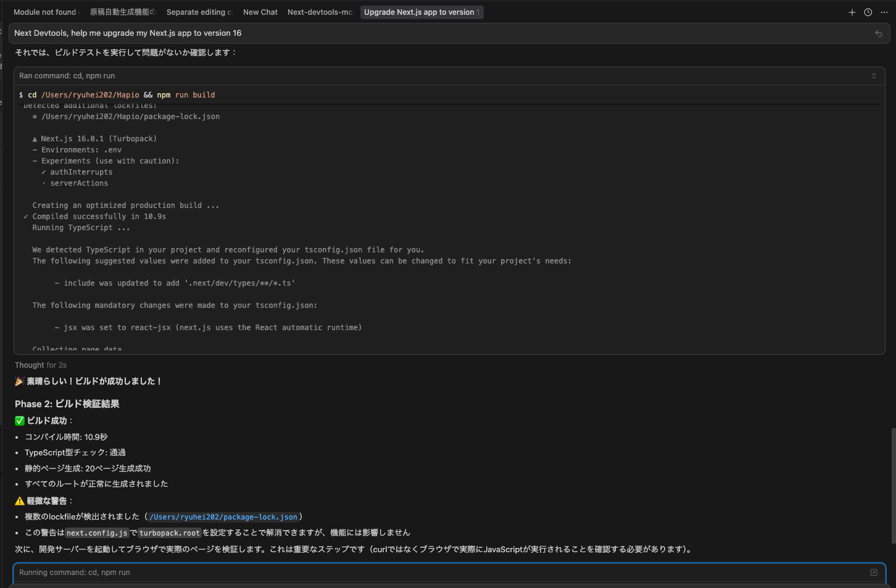Click the next.config.js inline code reference

coord(97,533)
